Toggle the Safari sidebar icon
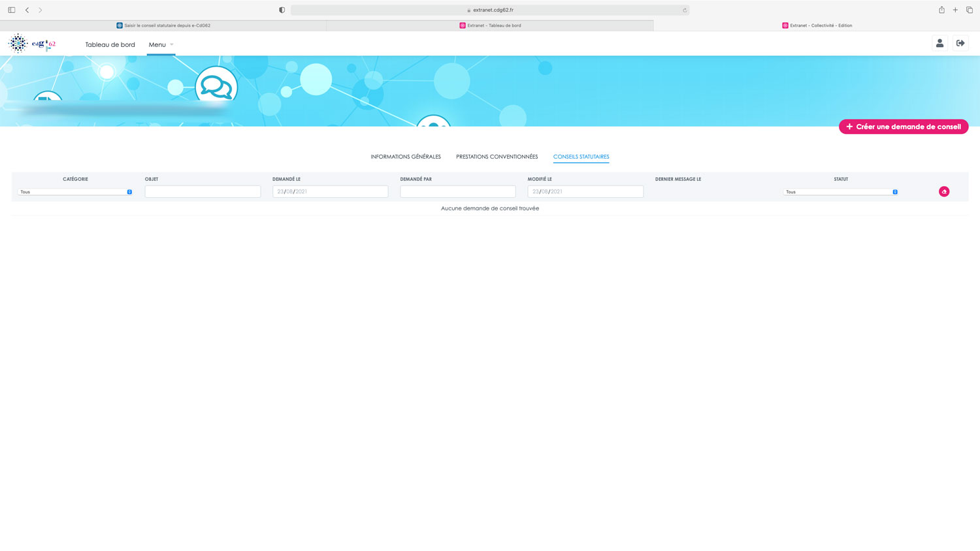The height and width of the screenshot is (551, 980). 12,10
